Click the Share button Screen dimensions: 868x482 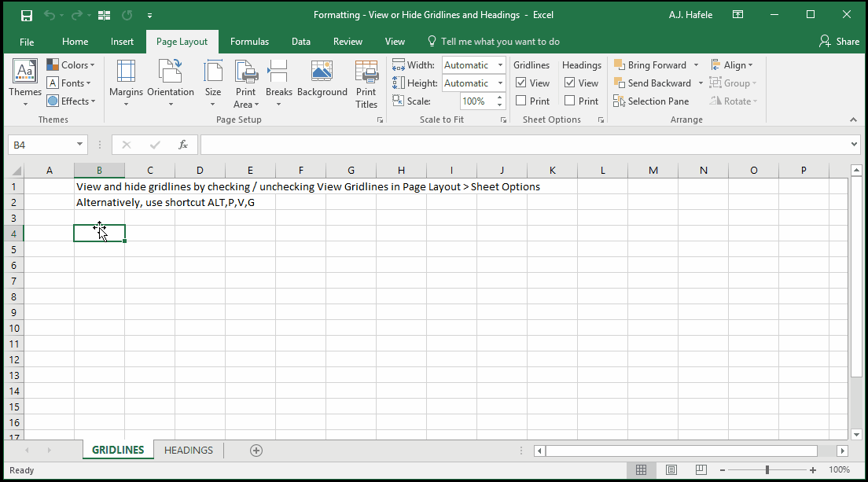[x=839, y=42]
